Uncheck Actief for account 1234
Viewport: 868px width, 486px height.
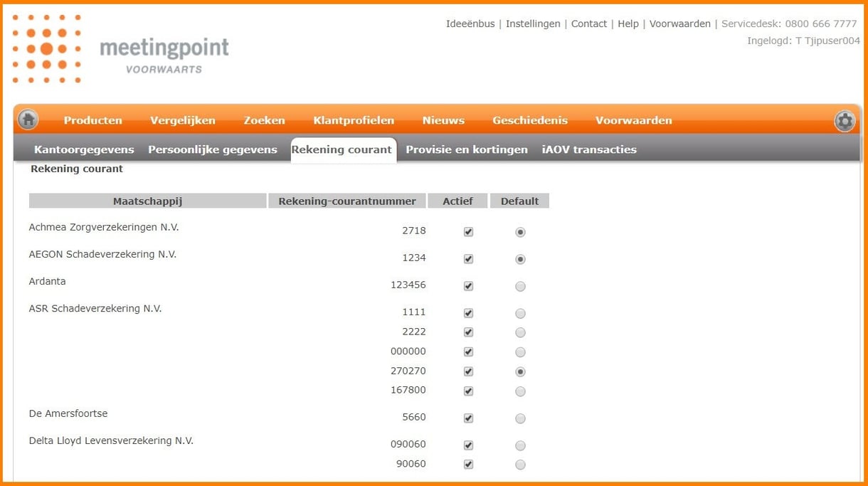click(x=468, y=259)
